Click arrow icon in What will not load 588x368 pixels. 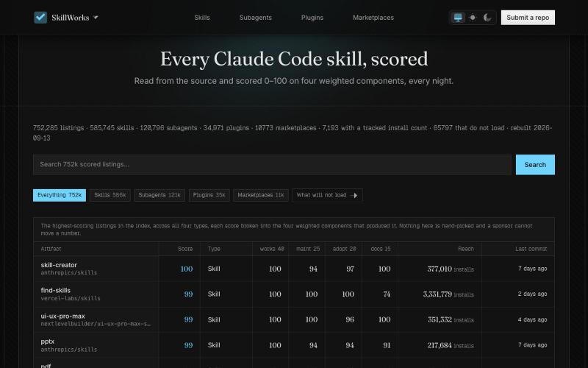(354, 195)
